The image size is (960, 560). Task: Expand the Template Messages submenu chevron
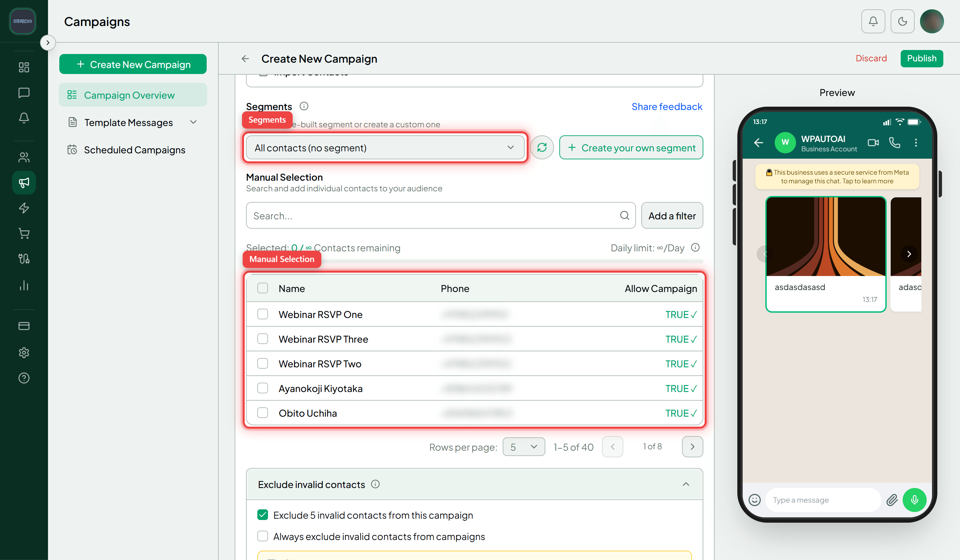pyautogui.click(x=193, y=122)
